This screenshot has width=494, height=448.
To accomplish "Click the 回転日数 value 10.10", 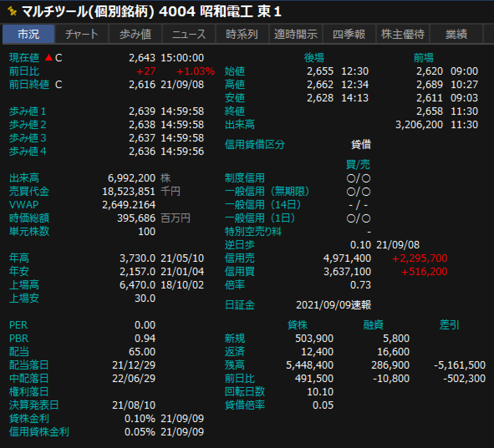I will (x=320, y=392).
